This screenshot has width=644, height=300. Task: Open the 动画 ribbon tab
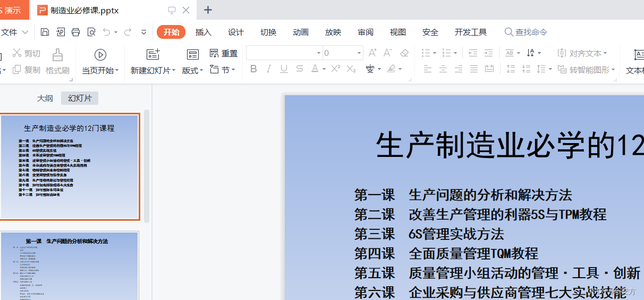click(x=301, y=32)
